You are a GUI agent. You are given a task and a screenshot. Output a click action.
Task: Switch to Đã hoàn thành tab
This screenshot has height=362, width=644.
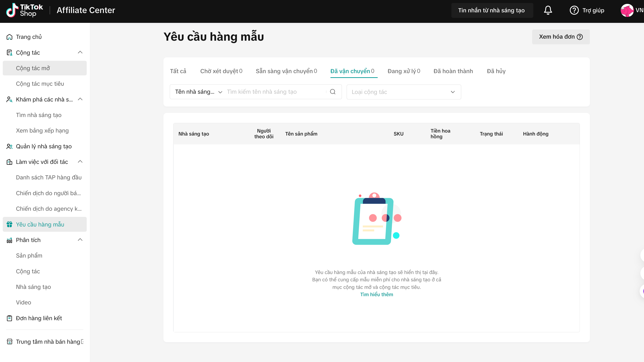(x=453, y=71)
